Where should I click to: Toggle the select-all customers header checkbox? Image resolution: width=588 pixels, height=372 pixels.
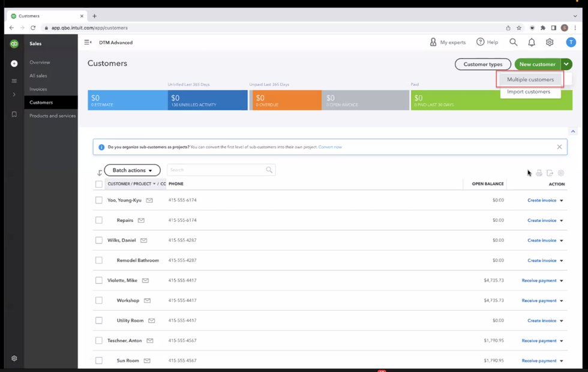99,184
